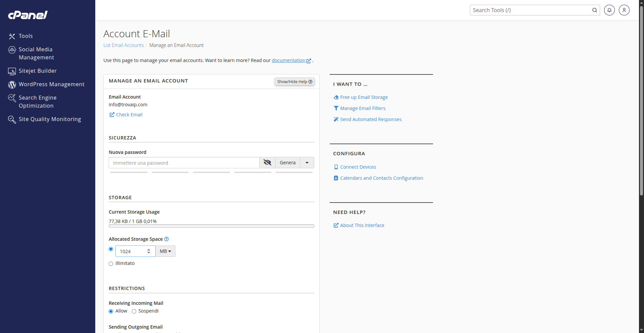The width and height of the screenshot is (644, 333).
Task: Click the cPanel logo
Action: [28, 15]
